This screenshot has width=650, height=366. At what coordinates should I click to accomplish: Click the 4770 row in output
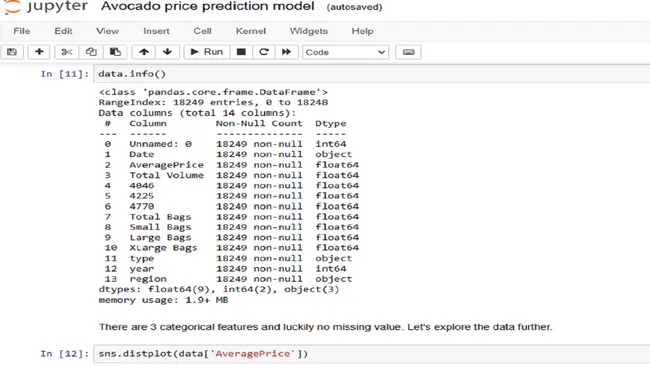click(x=231, y=206)
